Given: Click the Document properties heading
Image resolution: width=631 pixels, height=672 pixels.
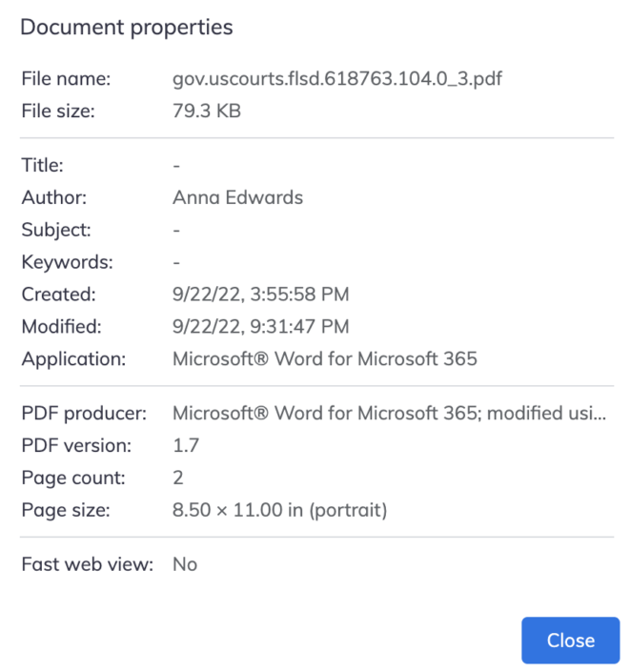Looking at the screenshot, I should [x=127, y=28].
